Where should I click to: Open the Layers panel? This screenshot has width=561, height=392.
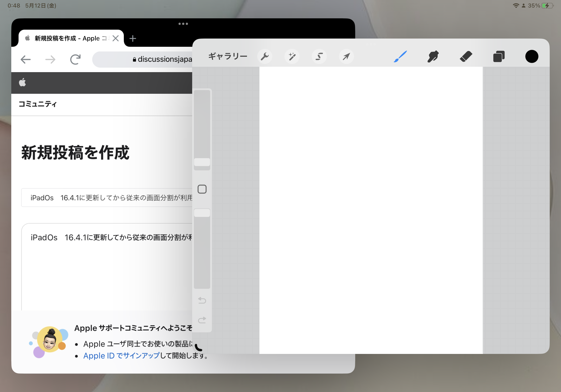pyautogui.click(x=499, y=57)
